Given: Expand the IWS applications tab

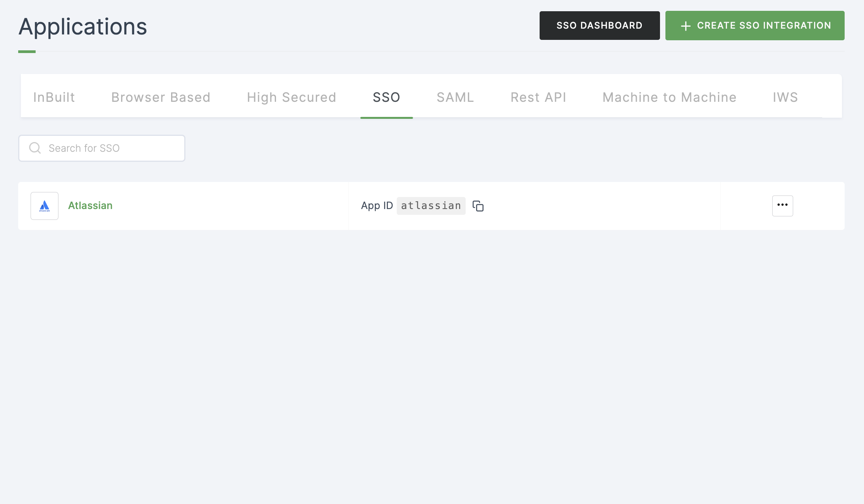Looking at the screenshot, I should pos(785,97).
